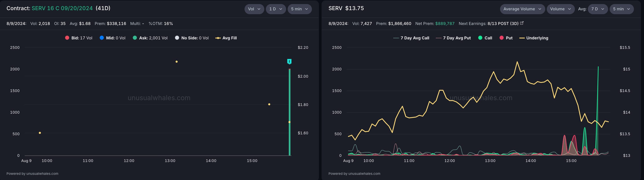Image resolution: width=644 pixels, height=180 pixels.
Task: Toggle the Bid series in the legend
Action: (79, 38)
